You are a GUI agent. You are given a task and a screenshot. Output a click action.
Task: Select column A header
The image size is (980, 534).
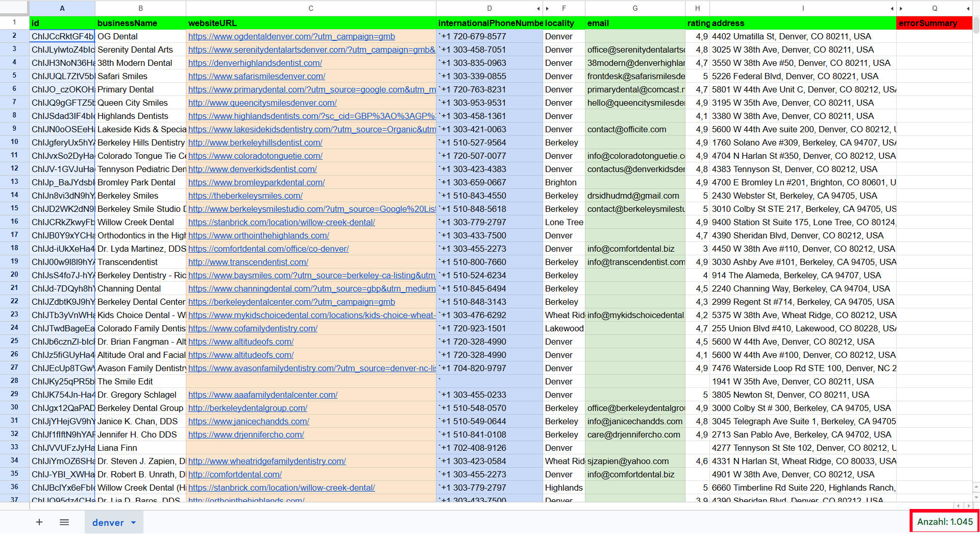click(62, 8)
